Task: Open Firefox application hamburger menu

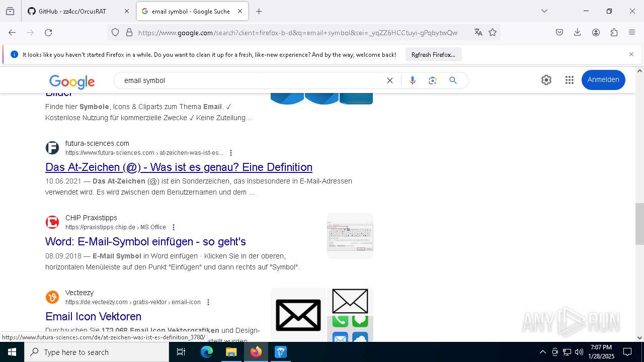Action: [632, 32]
